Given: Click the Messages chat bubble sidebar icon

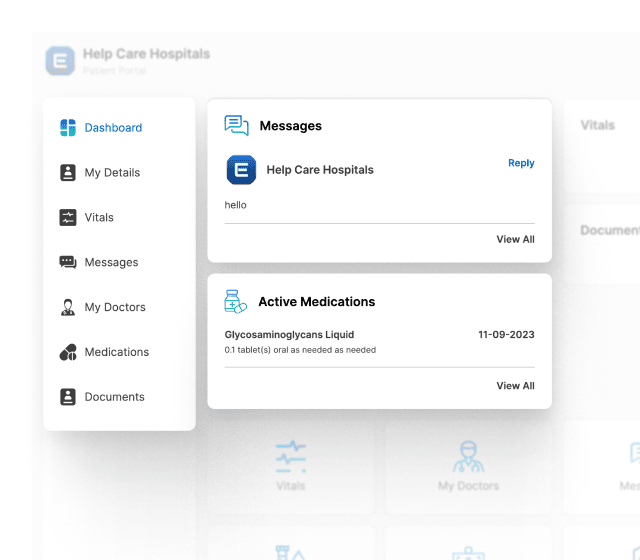Looking at the screenshot, I should click(68, 262).
